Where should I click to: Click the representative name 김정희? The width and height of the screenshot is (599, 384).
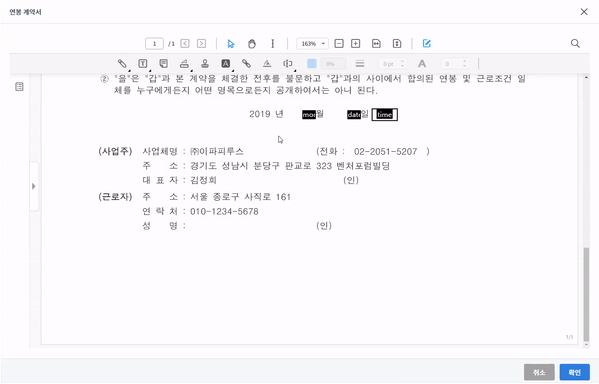tap(203, 180)
